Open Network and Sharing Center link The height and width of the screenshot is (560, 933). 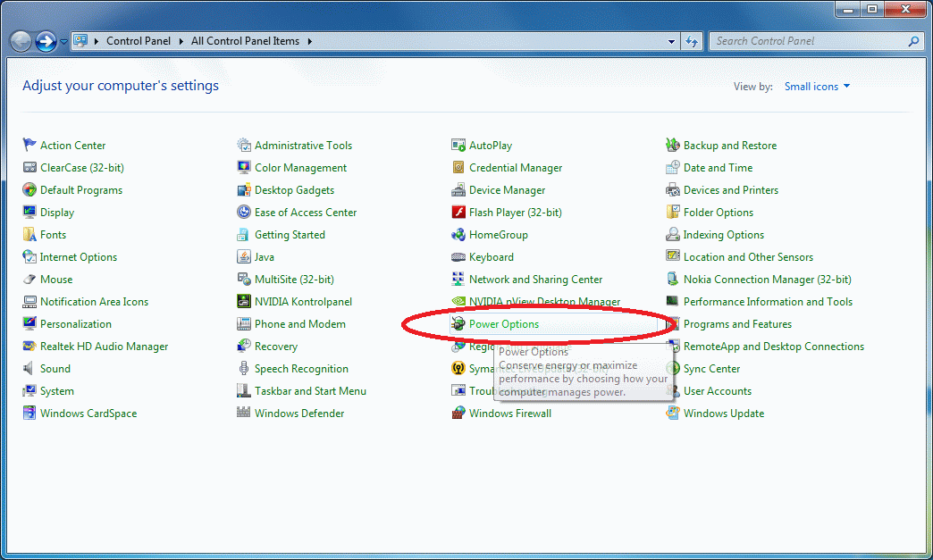pyautogui.click(x=535, y=280)
